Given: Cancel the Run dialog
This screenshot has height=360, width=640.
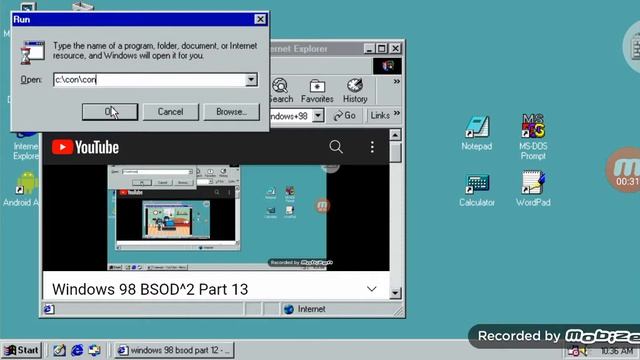Looking at the screenshot, I should click(171, 112).
